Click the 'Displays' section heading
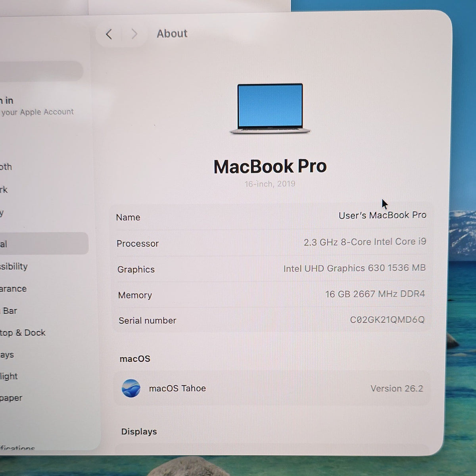This screenshot has height=476, width=476. 139,432
